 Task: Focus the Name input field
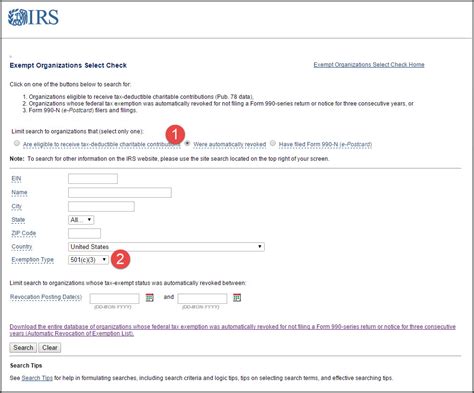[120, 193]
